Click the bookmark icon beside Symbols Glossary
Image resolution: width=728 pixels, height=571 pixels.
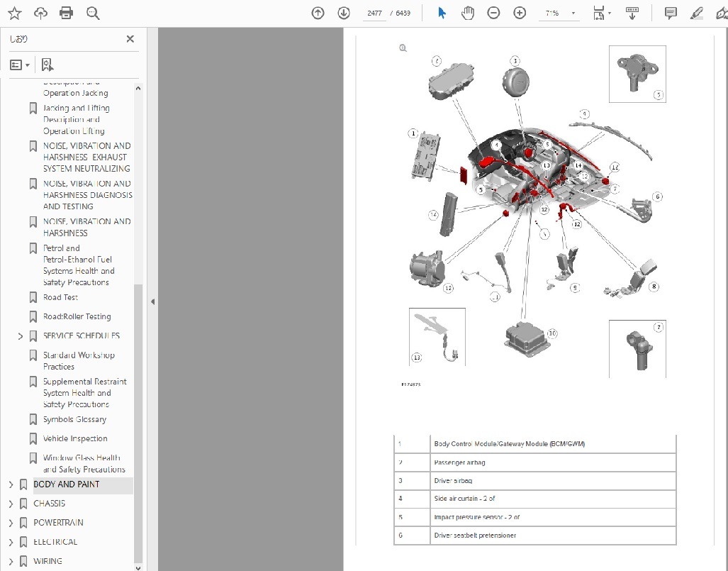pyautogui.click(x=33, y=419)
